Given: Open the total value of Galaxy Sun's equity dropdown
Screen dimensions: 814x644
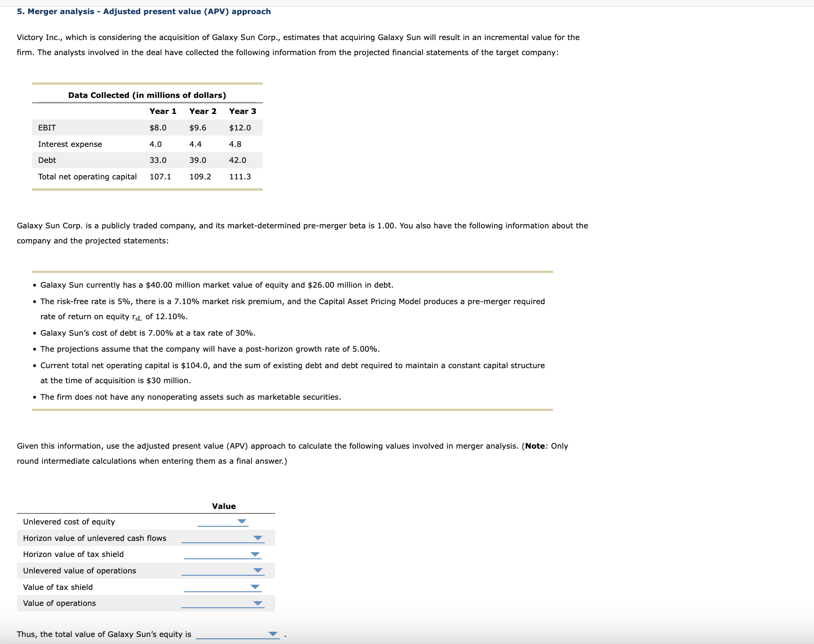Looking at the screenshot, I should click(272, 634).
